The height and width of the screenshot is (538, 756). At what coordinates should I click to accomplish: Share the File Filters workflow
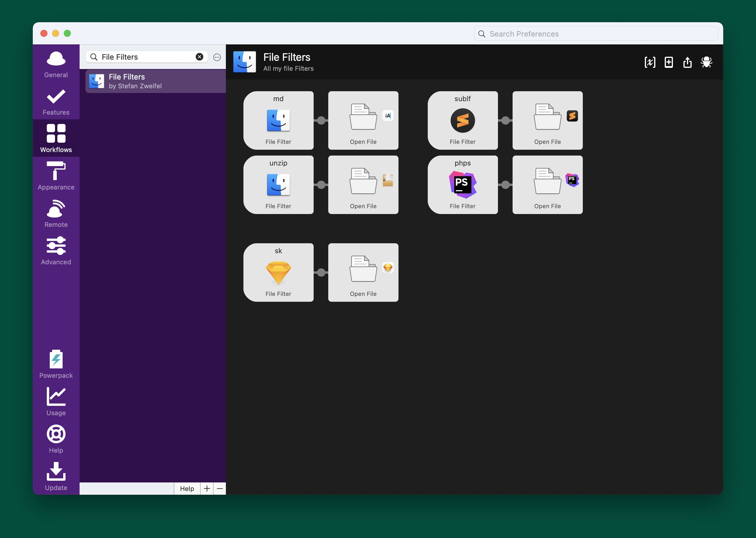(688, 62)
